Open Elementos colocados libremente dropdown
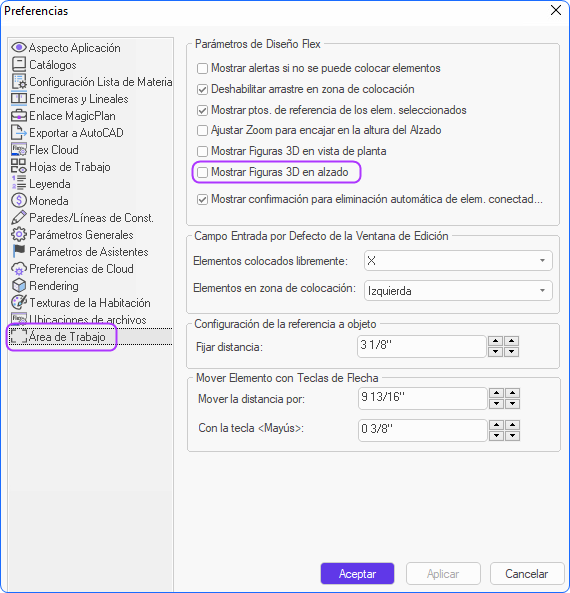The height and width of the screenshot is (593, 570). (458, 261)
